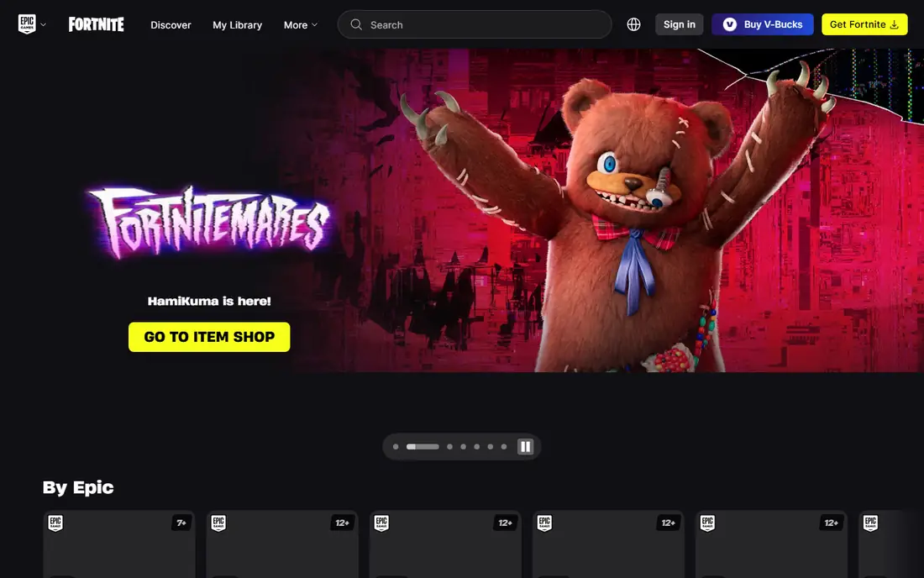
Task: Click the Sign in button
Action: point(680,24)
